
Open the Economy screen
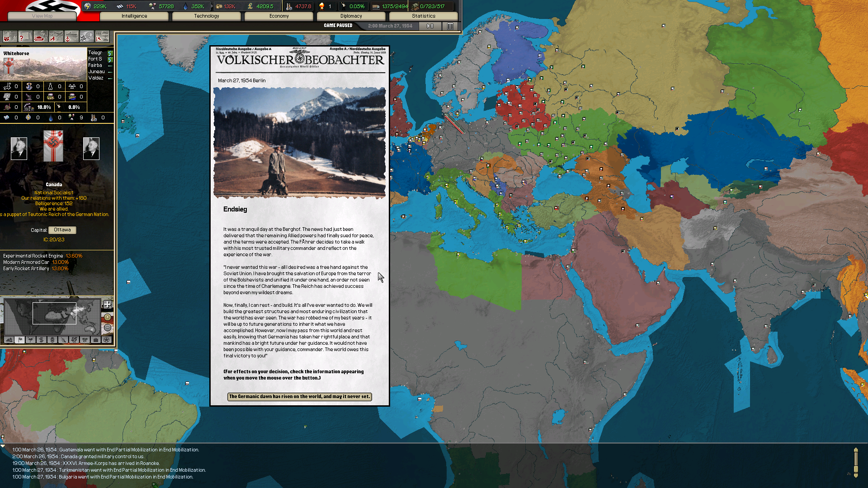[x=279, y=16]
